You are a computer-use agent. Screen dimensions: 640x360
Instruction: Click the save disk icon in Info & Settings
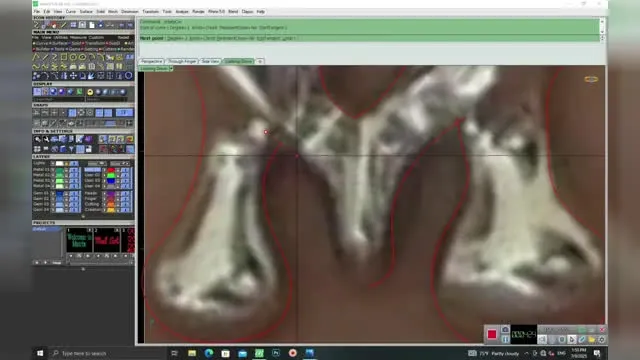point(89,149)
